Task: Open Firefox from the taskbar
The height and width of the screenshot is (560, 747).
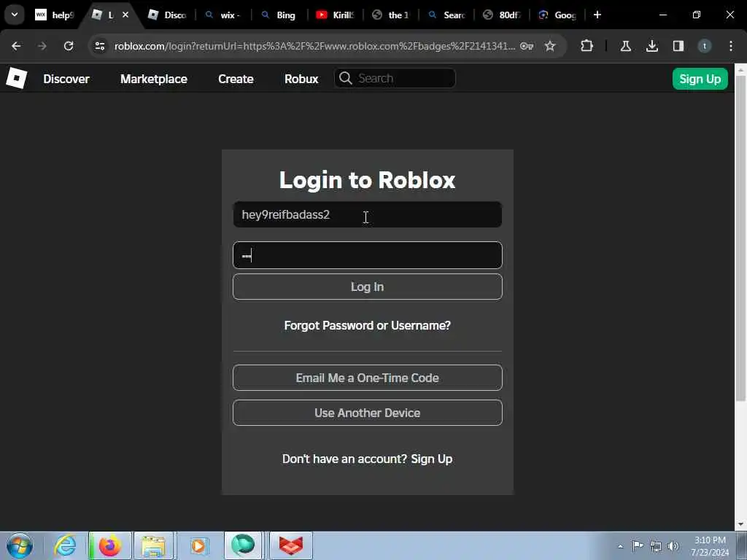Action: [109, 545]
